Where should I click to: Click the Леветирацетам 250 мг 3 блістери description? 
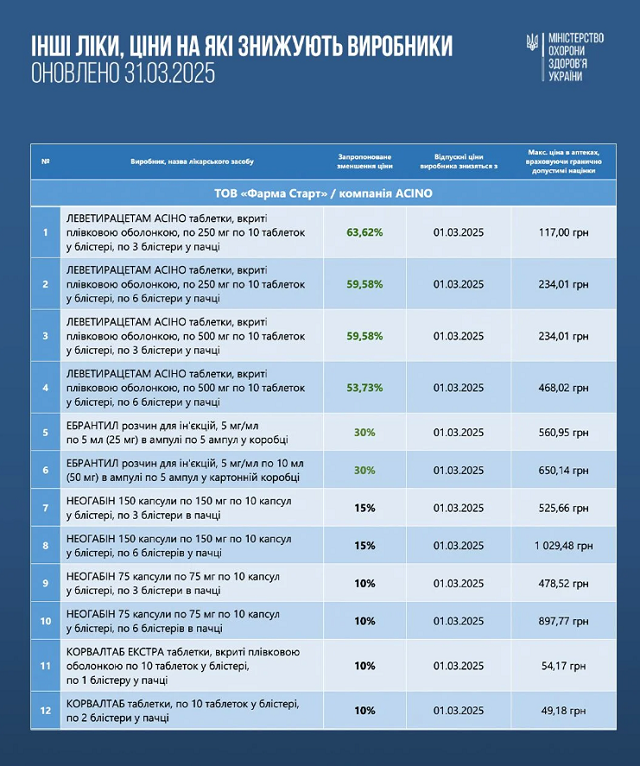click(x=186, y=233)
